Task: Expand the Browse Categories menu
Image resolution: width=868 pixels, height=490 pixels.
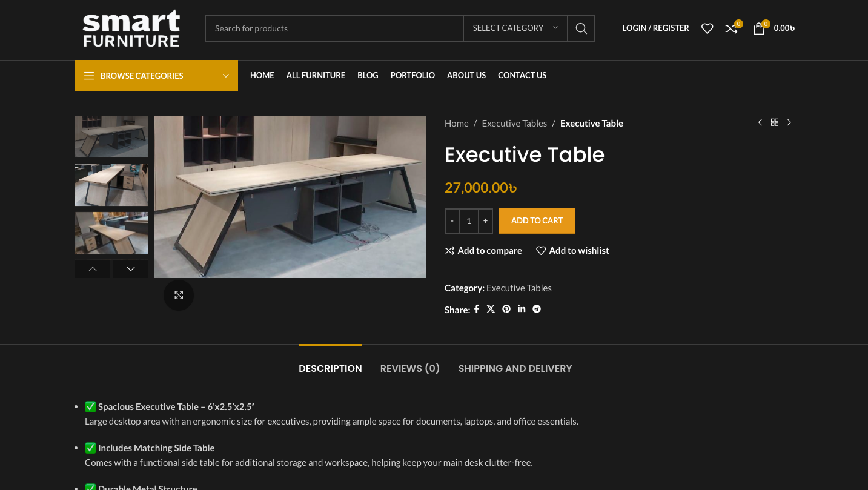Action: click(156, 76)
